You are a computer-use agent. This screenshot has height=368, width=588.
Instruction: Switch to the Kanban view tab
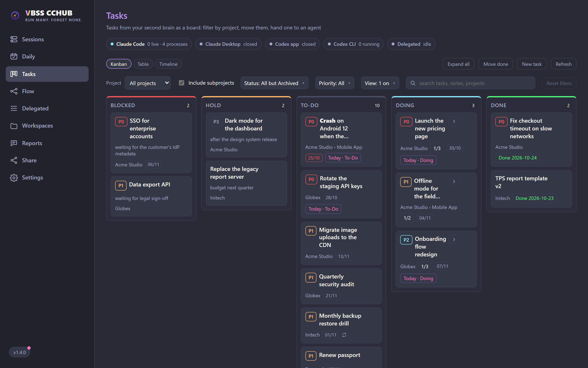coord(119,64)
